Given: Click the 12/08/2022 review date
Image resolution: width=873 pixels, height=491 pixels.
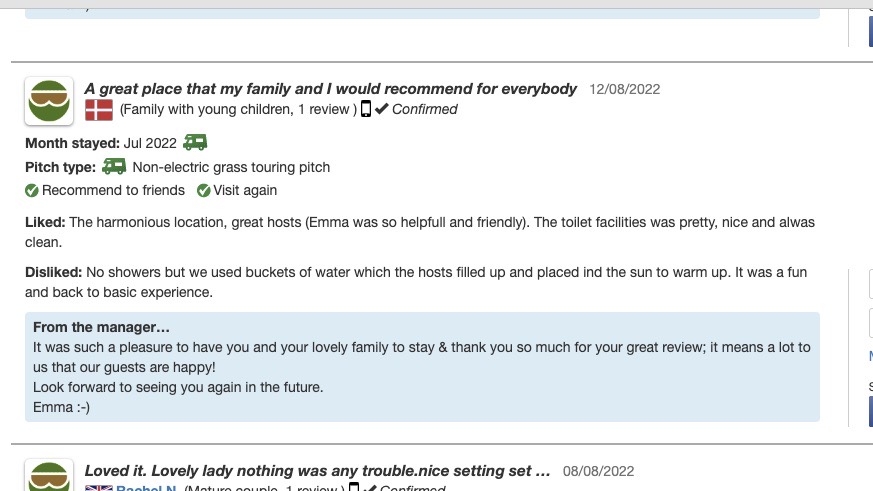Looking at the screenshot, I should point(625,89).
